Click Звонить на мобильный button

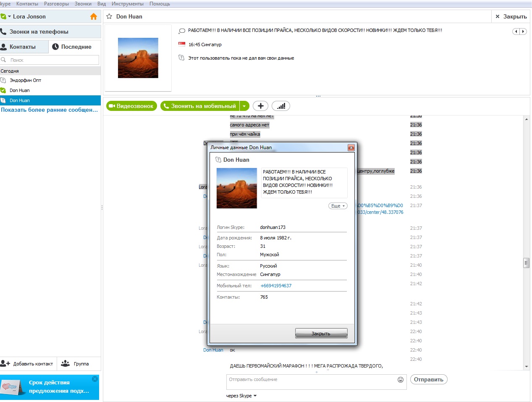tap(200, 106)
